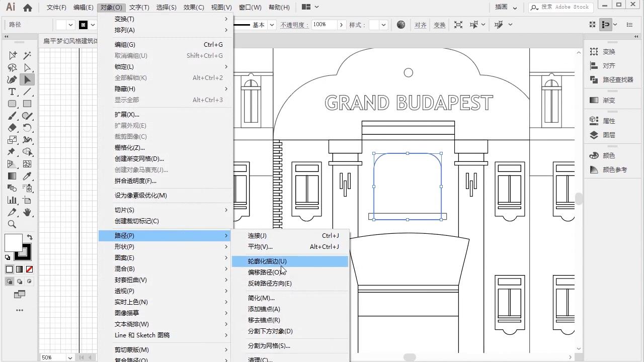This screenshot has height=362, width=644.
Task: Click the Fill color swatch
Action: 13,243
